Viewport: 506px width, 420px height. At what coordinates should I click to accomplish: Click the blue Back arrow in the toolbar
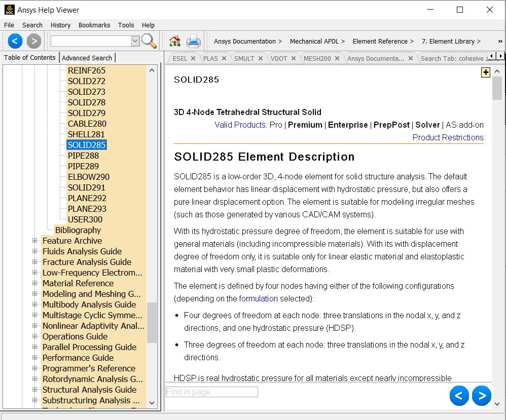coord(15,41)
